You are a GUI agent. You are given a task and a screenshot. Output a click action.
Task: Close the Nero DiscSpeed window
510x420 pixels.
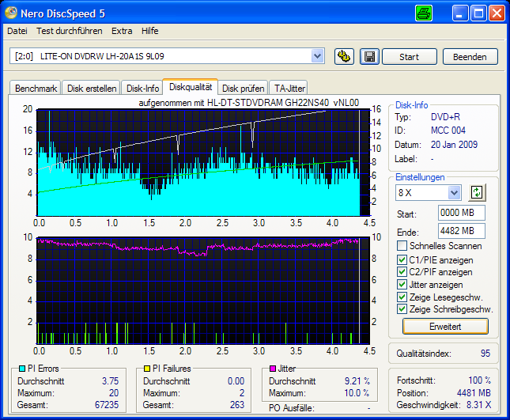click(497, 13)
